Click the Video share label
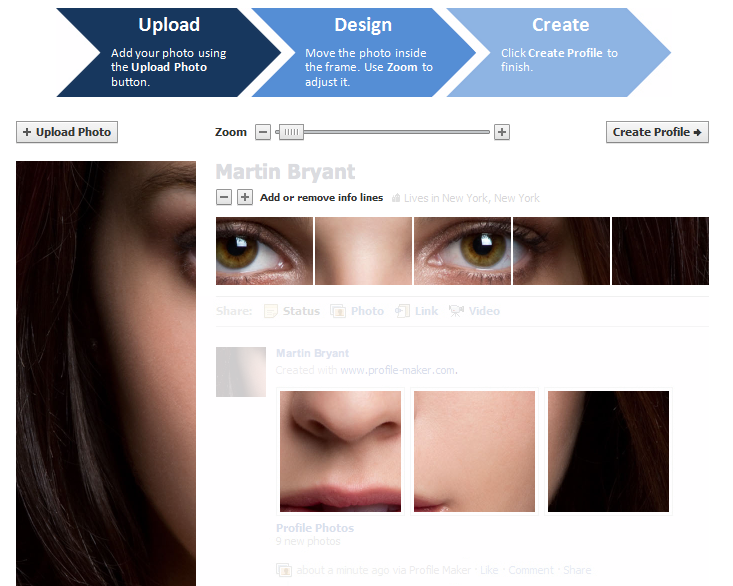 (x=484, y=311)
